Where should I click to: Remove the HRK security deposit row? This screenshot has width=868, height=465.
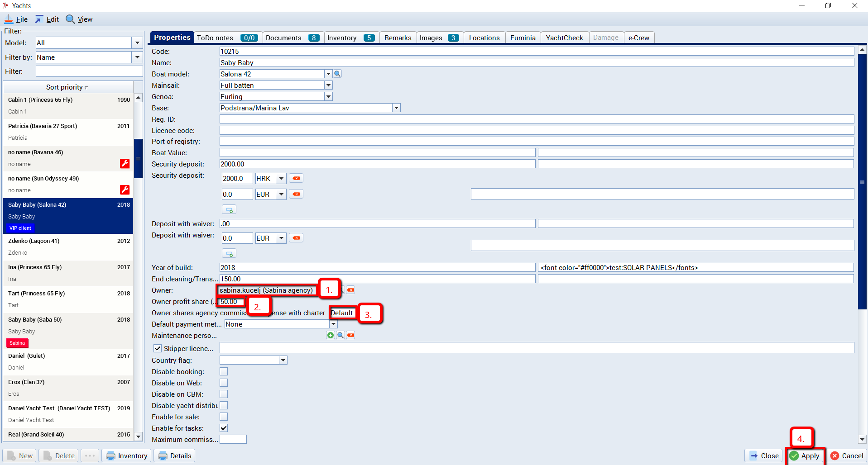(296, 178)
